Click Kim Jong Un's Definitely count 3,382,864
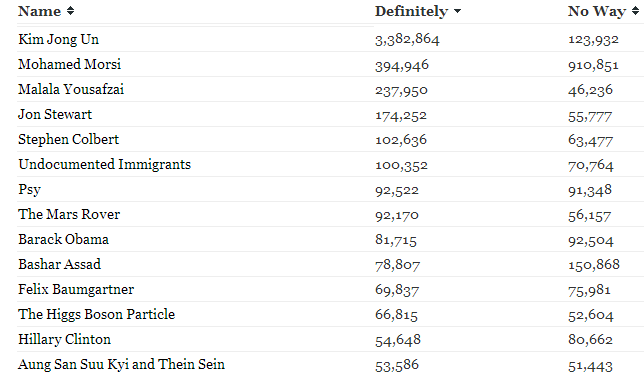 tap(407, 39)
